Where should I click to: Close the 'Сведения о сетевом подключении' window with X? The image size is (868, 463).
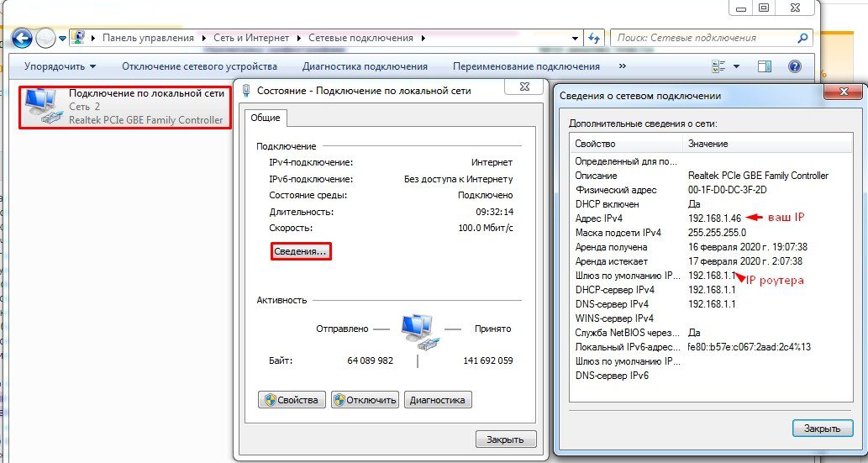click(x=844, y=92)
